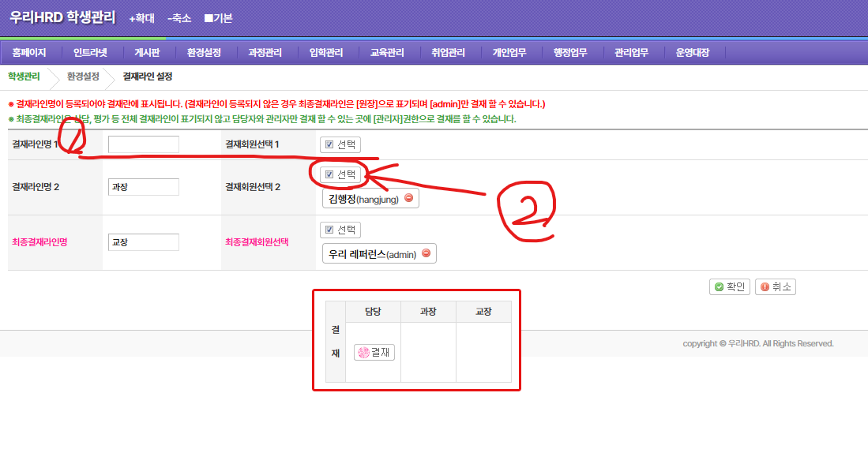Screen dimensions: 868x449
Task: Open the 입학관리 menu
Action: pos(325,53)
